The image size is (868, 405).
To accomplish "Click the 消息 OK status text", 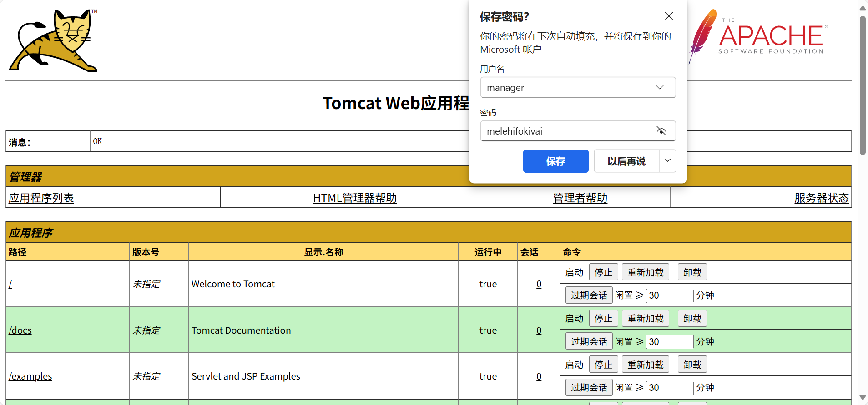I will pos(97,141).
